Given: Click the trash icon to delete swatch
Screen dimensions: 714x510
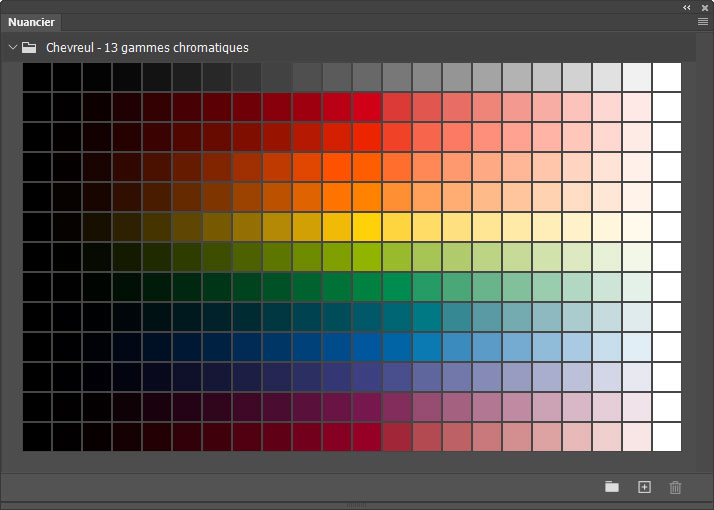Looking at the screenshot, I should click(675, 487).
